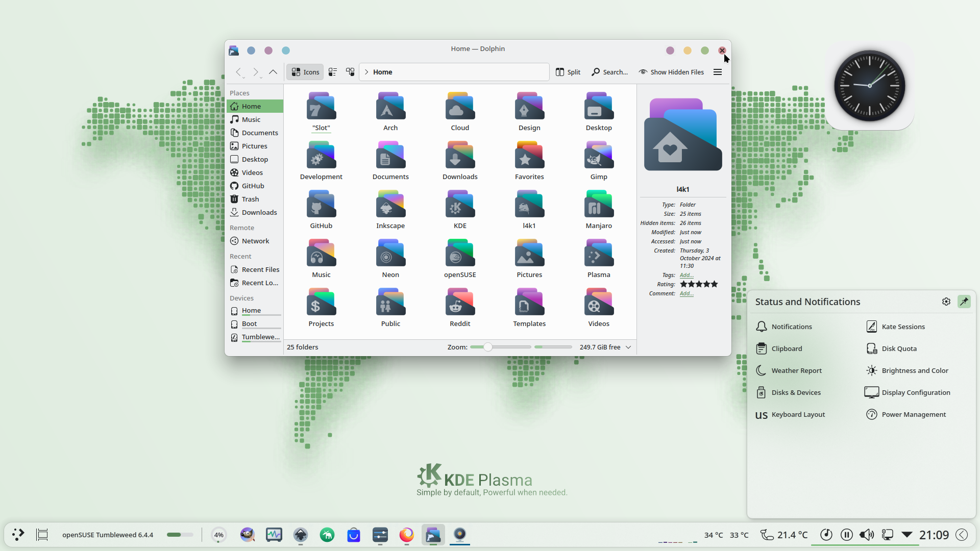Viewport: 980px width, 551px height.
Task: Click the configure gear in Status and Notifications
Action: coord(946,302)
